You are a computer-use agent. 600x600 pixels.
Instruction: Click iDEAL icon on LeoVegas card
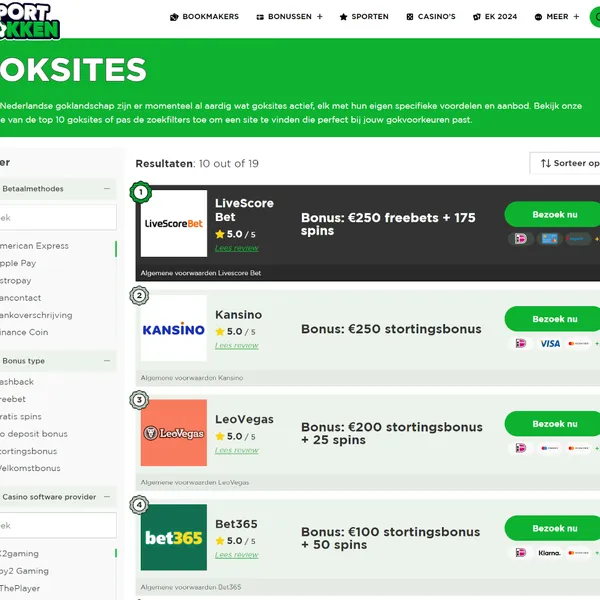point(520,448)
